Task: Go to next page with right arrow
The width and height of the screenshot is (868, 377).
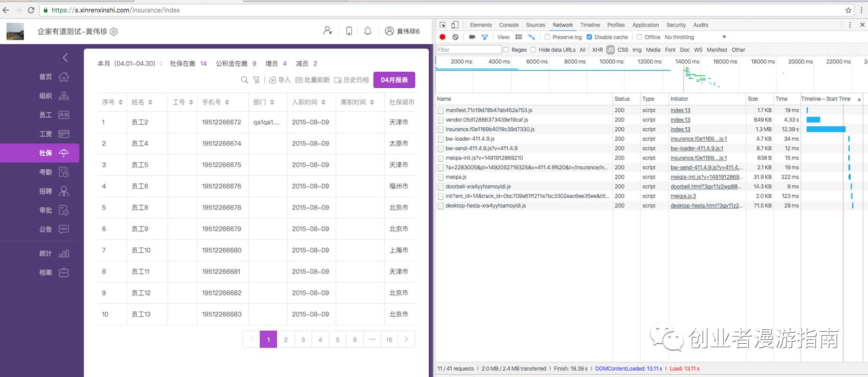Action: 407,339
